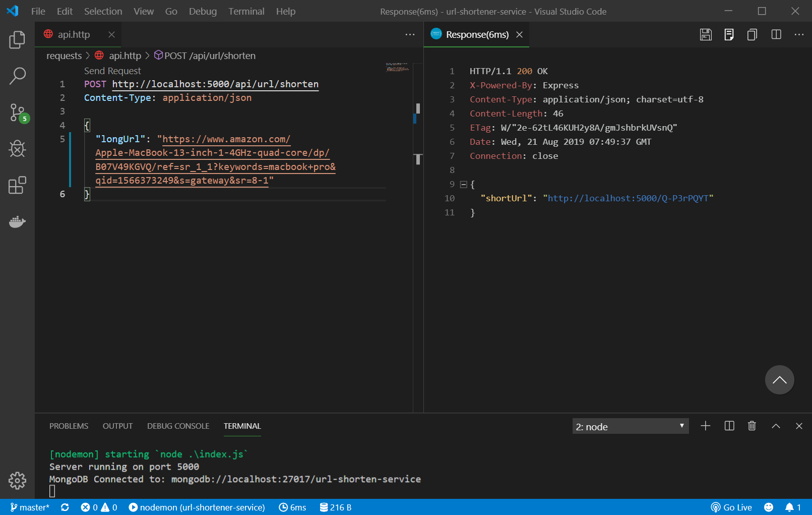This screenshot has width=812, height=515.
Task: Switch to the DEBUG CONSOLE panel tab
Action: tap(178, 426)
